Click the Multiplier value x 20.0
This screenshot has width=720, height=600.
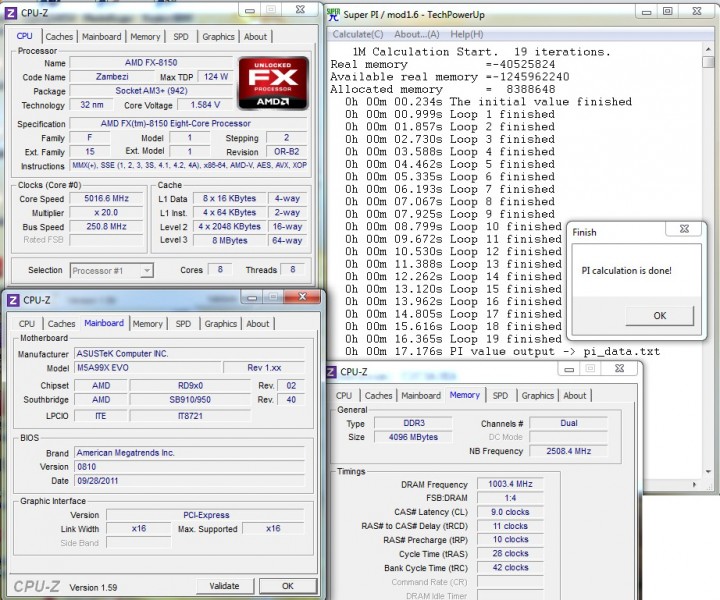(106, 213)
